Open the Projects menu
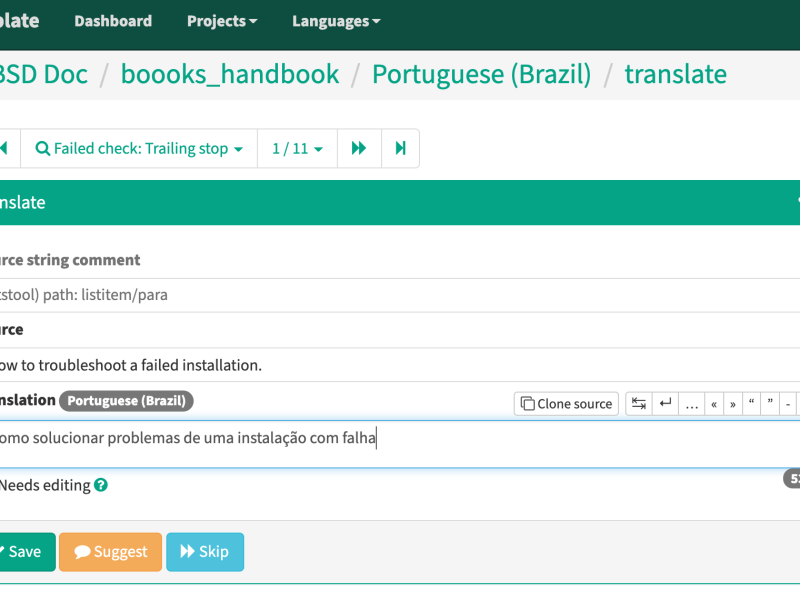The width and height of the screenshot is (800, 600). click(x=222, y=21)
